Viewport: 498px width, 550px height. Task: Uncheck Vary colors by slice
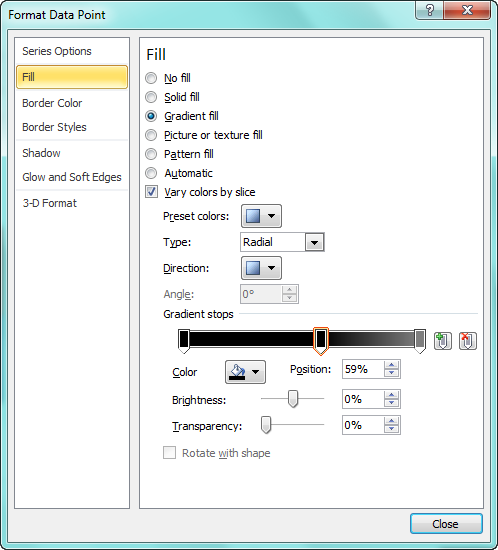pyautogui.click(x=152, y=192)
